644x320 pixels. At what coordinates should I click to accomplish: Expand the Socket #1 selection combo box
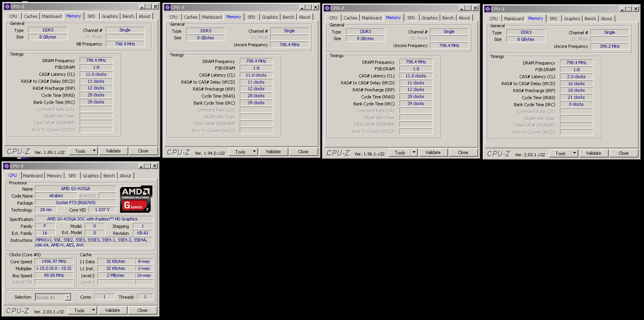click(x=68, y=297)
